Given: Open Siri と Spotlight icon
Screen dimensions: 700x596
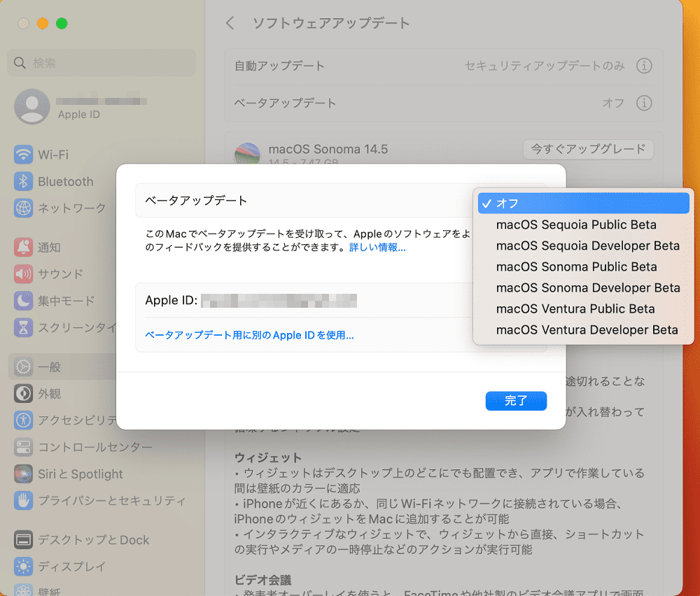Looking at the screenshot, I should [23, 474].
